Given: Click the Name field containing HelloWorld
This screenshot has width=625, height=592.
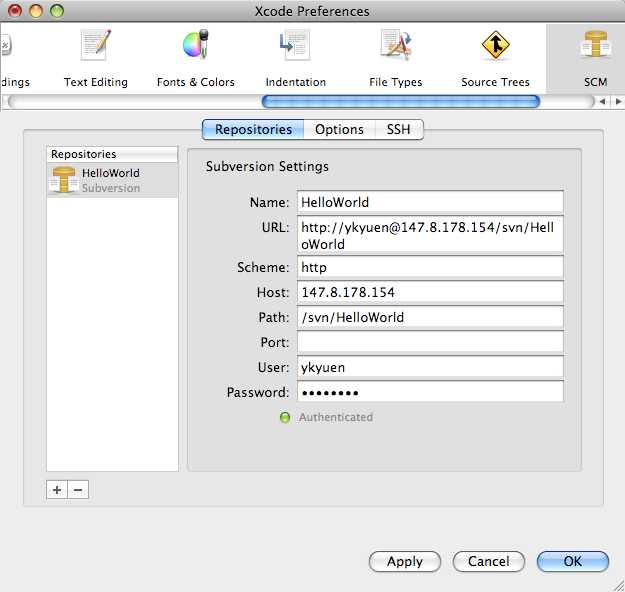Looking at the screenshot, I should 429,202.
